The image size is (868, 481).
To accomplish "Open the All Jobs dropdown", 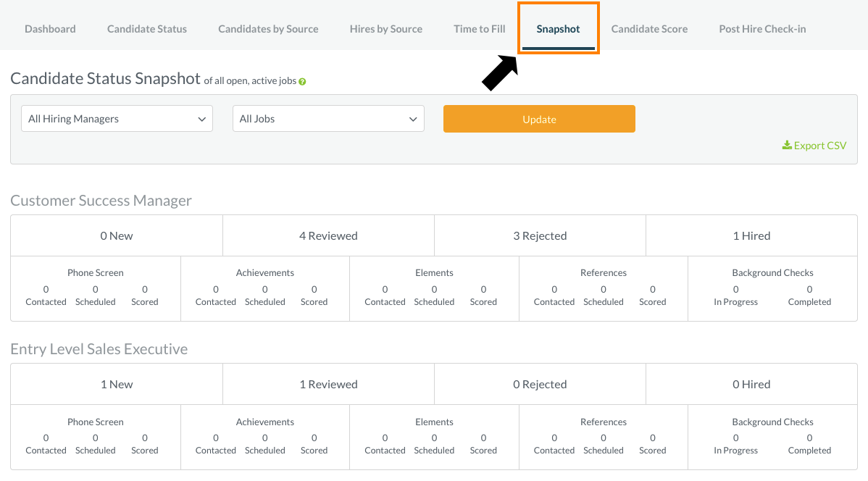I will tap(328, 119).
